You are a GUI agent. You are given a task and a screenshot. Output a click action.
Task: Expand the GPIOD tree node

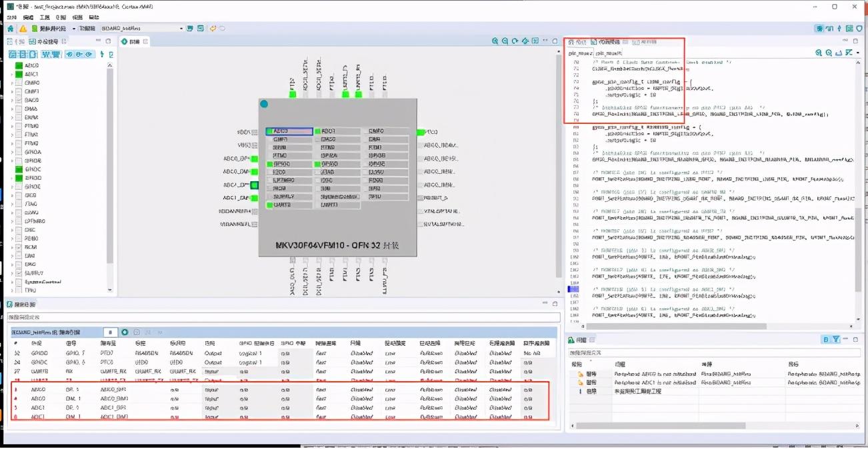click(x=12, y=179)
